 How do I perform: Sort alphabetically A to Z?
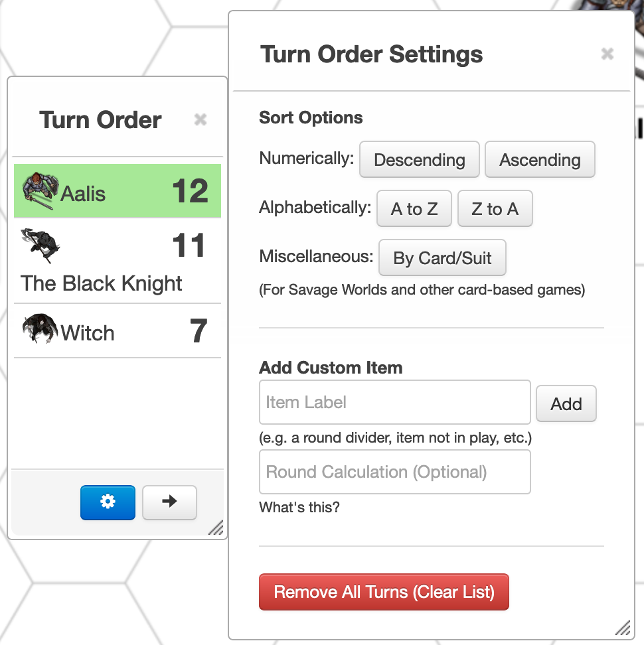coord(414,208)
